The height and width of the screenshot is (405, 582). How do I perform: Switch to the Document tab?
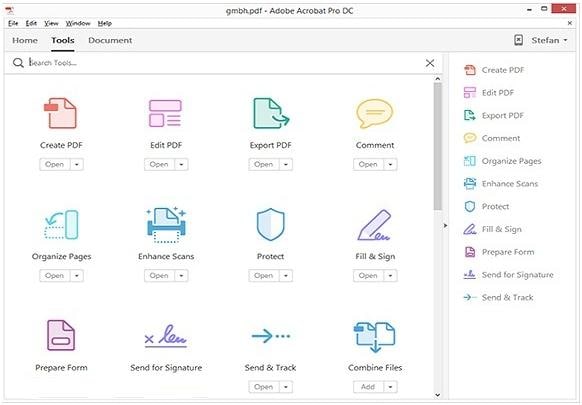click(110, 40)
